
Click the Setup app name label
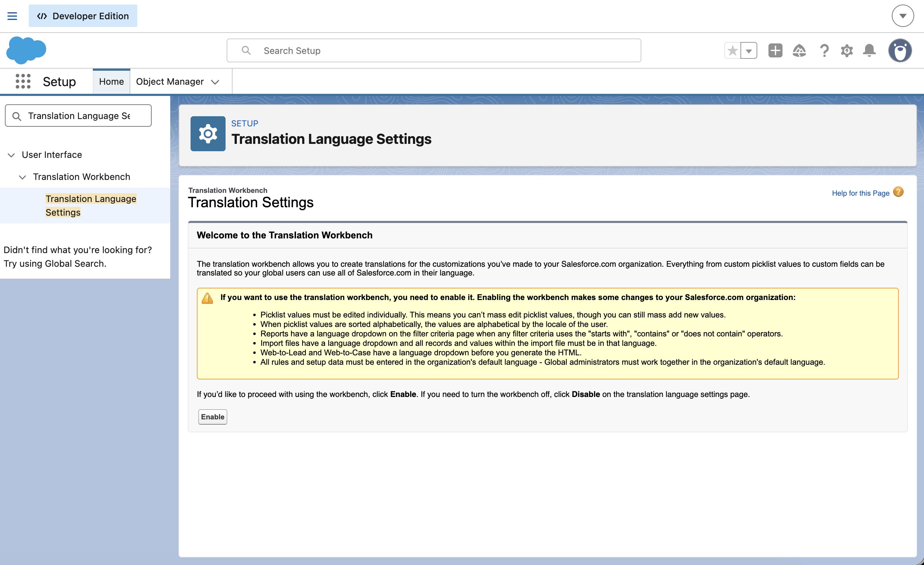coord(59,82)
